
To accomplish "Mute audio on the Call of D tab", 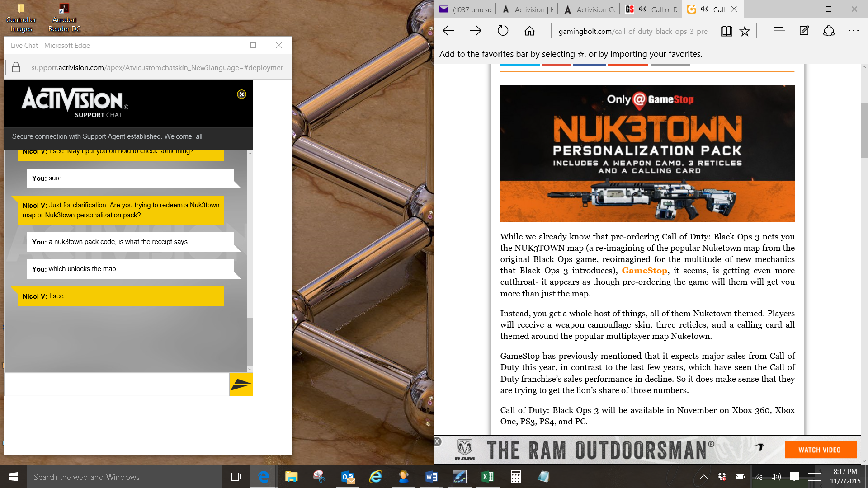I will pyautogui.click(x=642, y=9).
